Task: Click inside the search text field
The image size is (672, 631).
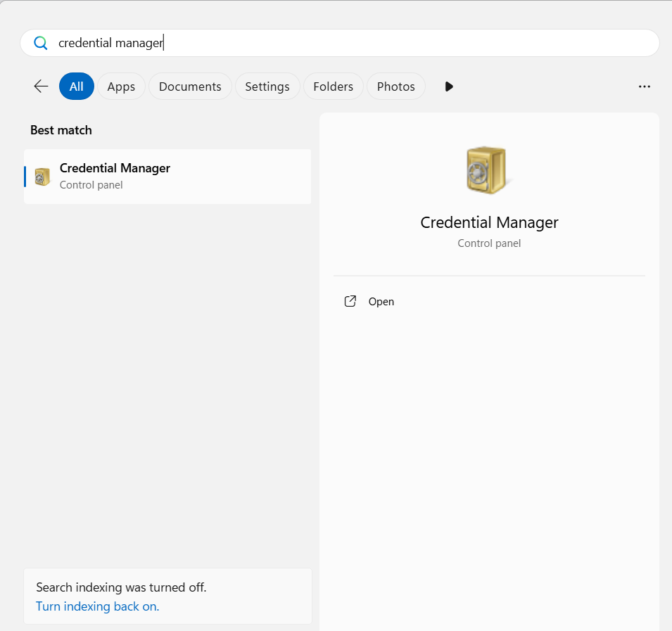Action: pyautogui.click(x=339, y=43)
